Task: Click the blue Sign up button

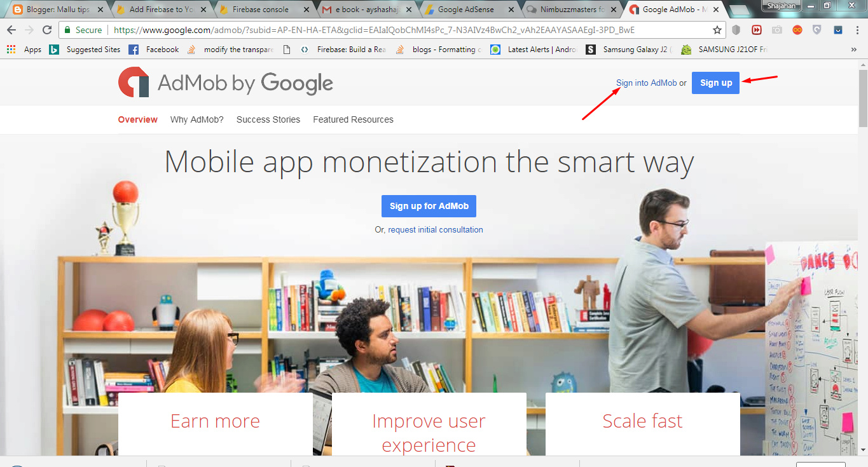Action: click(716, 83)
